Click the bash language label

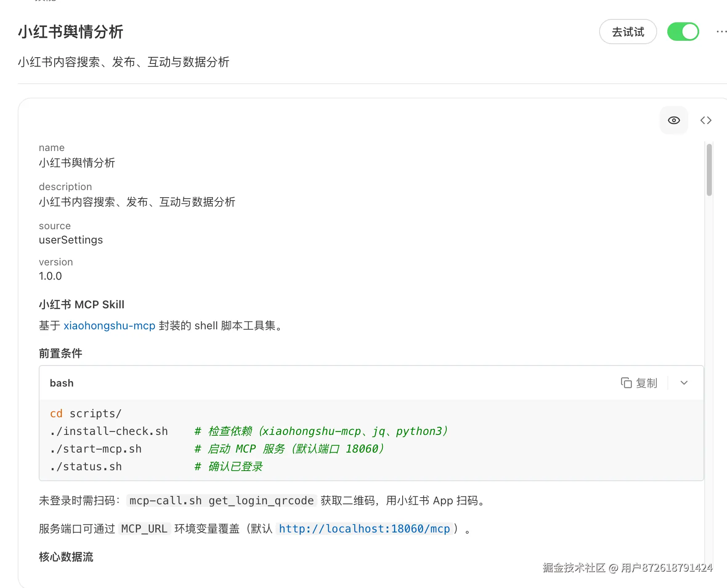pos(61,383)
